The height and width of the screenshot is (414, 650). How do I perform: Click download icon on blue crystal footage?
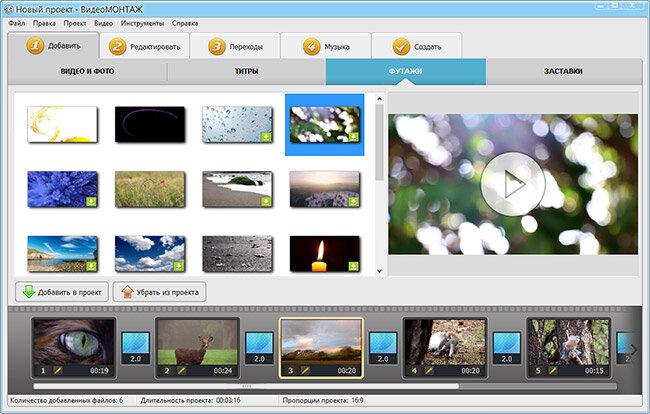[91, 201]
